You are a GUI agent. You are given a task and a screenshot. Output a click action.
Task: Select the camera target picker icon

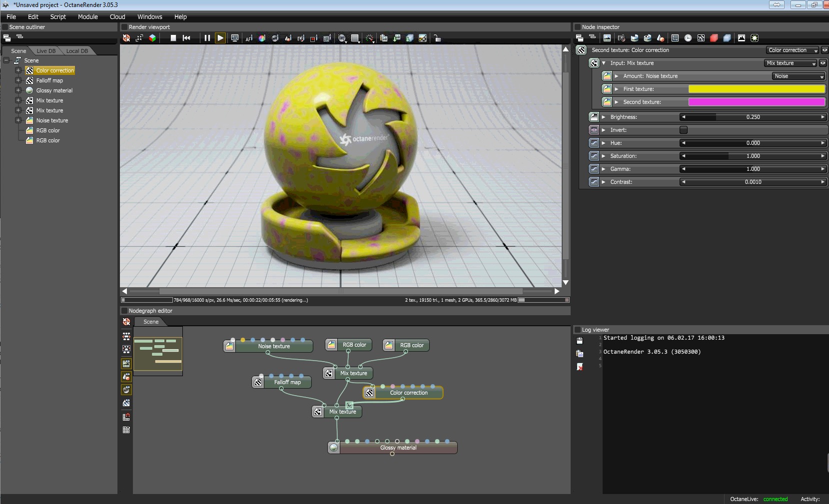301,38
